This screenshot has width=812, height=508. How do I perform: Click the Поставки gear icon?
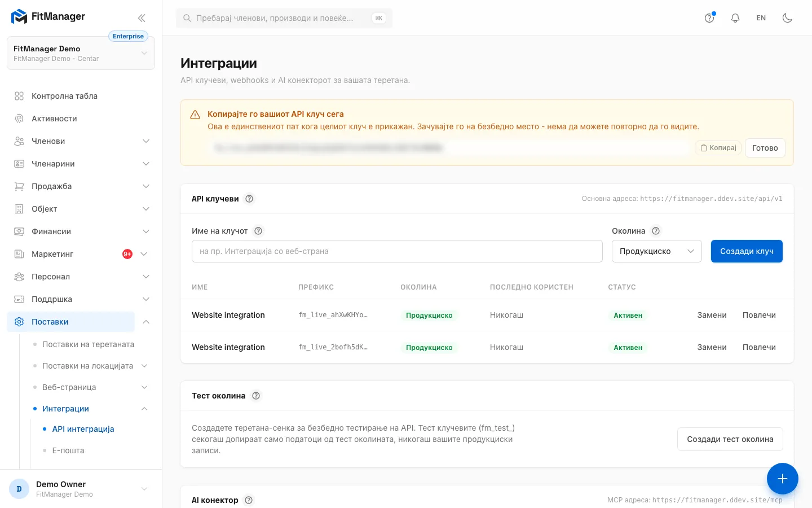[19, 322]
